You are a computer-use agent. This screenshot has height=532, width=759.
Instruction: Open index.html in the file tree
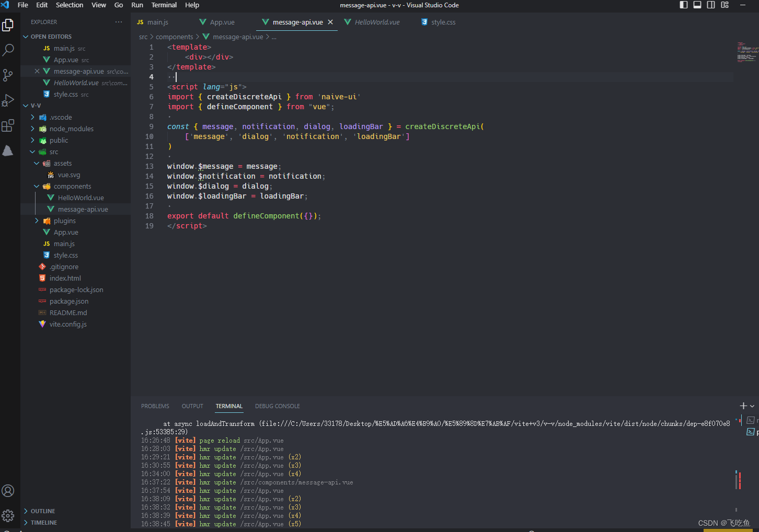coord(75,278)
